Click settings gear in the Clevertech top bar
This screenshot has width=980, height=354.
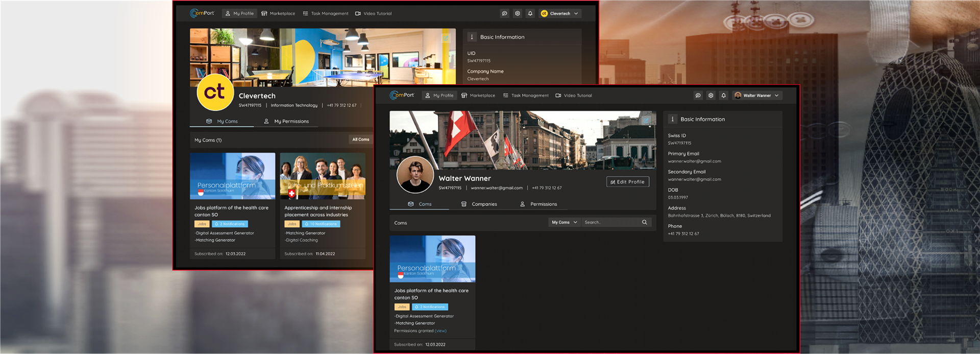[518, 14]
